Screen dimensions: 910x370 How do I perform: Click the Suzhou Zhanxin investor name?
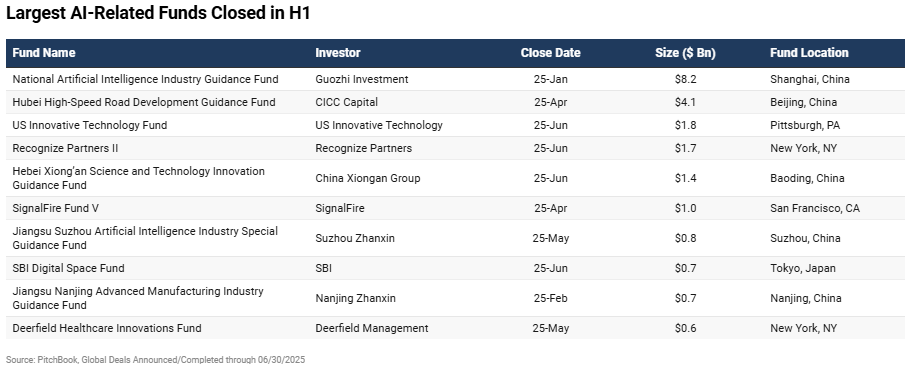[x=355, y=238]
